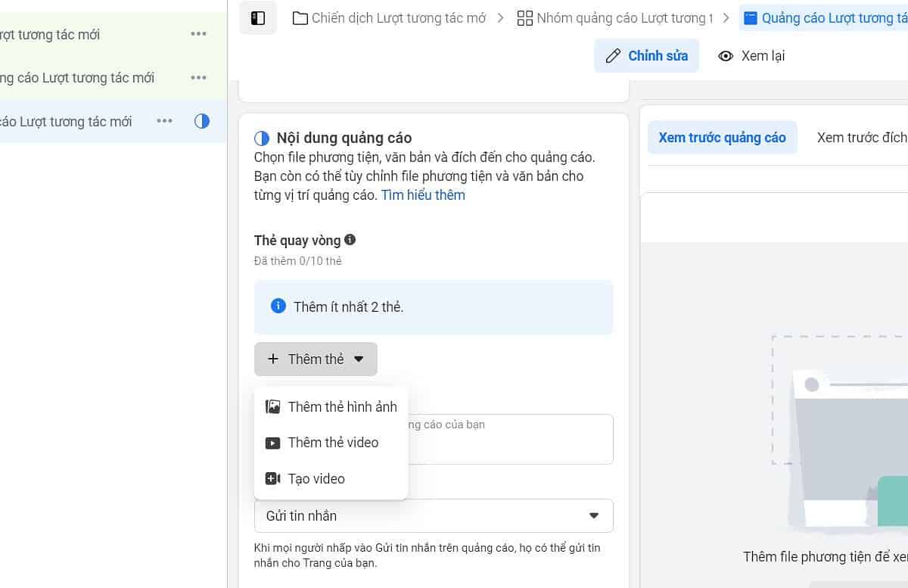908x588 pixels.
Task: Collapse the Thêm thẻ dropdown button
Action: click(x=316, y=359)
